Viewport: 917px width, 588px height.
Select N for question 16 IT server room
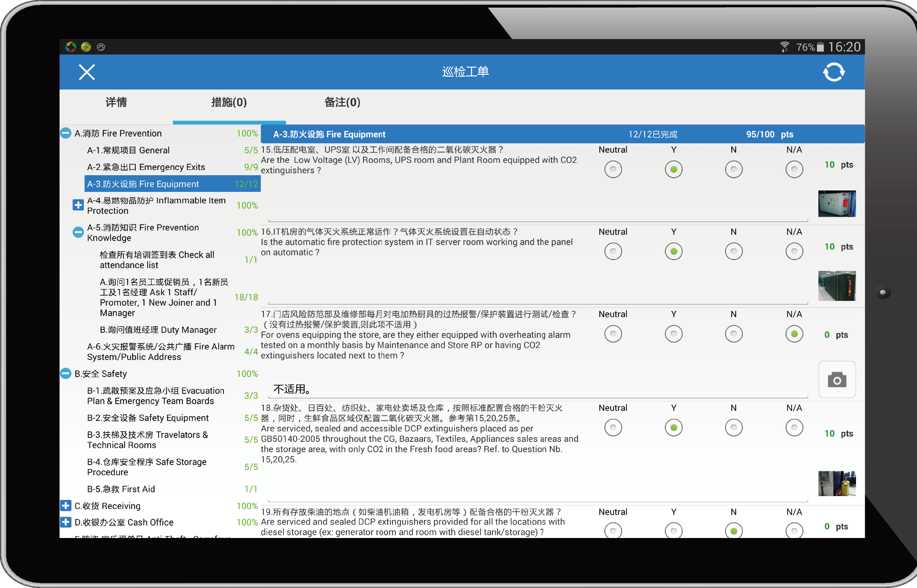pos(734,251)
